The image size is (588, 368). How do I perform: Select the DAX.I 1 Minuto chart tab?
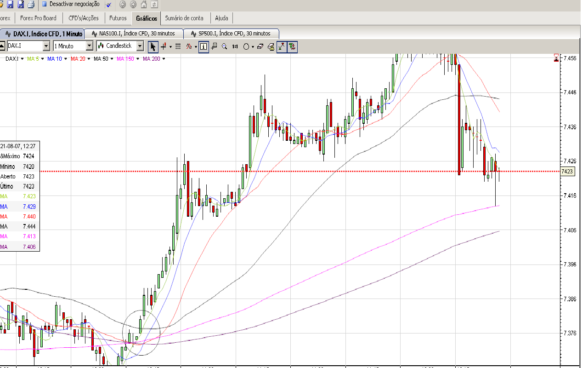(x=42, y=34)
